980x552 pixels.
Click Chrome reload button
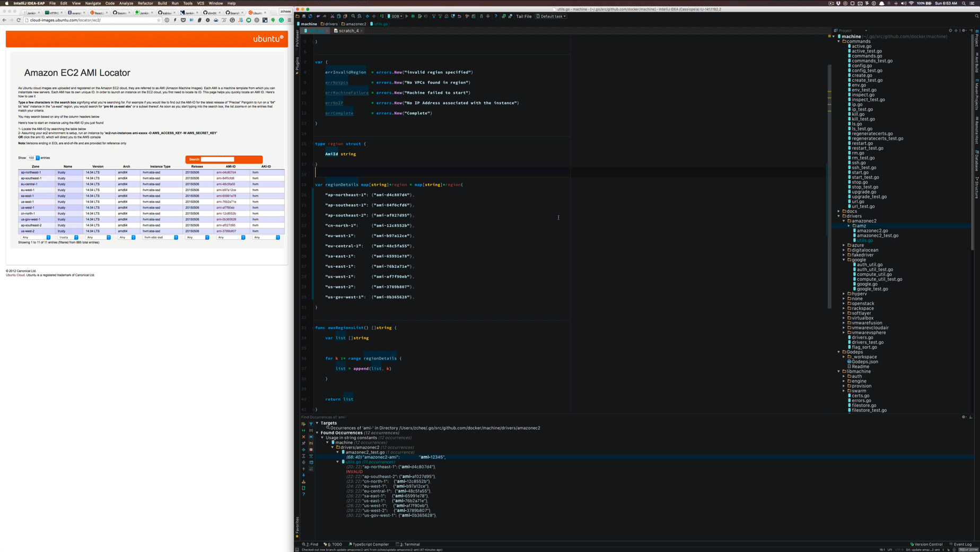19,20
